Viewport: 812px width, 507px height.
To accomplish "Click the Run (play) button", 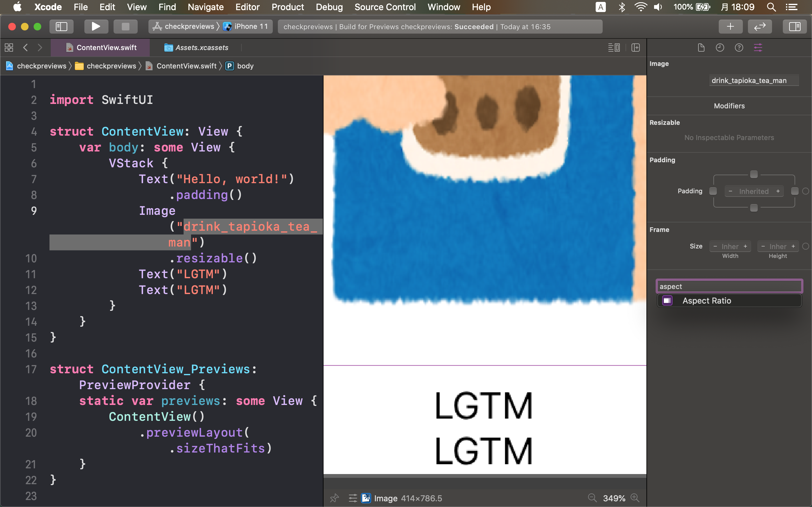I will (95, 27).
